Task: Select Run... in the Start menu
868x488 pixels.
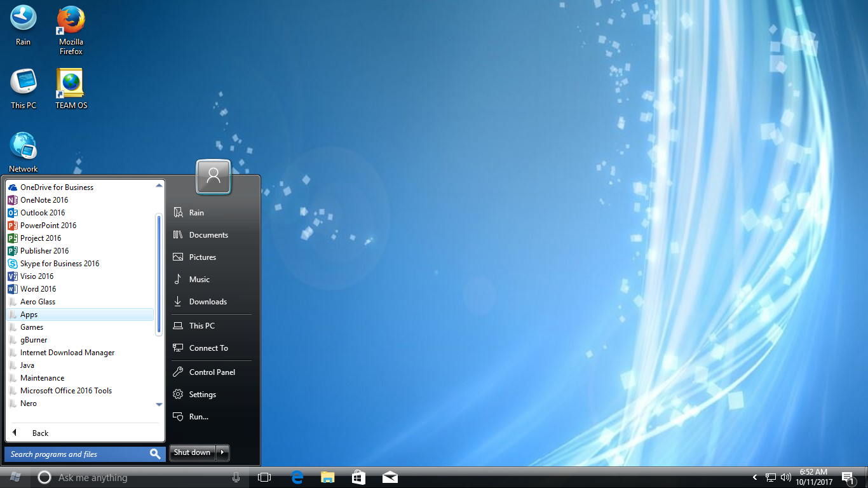Action: point(212,417)
